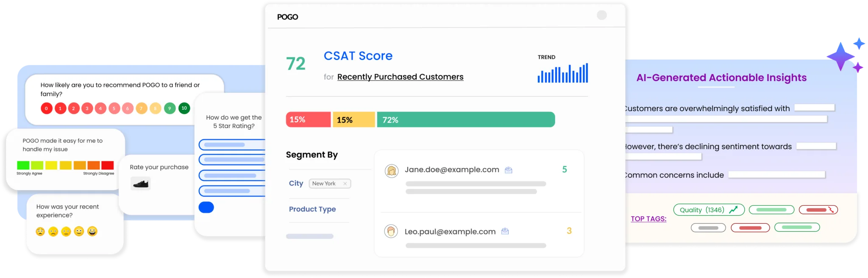Screen dimensions: 868x278
Task: Pick the bright green Strongly Agree swatch
Action: (x=23, y=165)
